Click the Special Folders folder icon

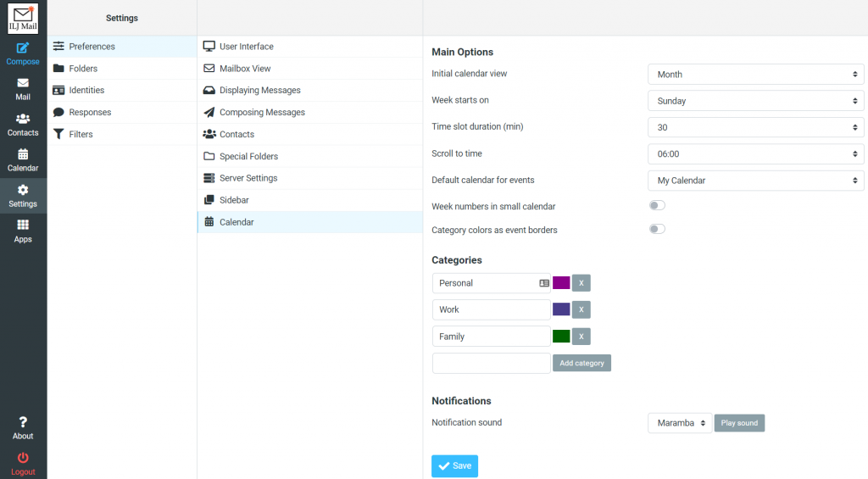click(209, 156)
